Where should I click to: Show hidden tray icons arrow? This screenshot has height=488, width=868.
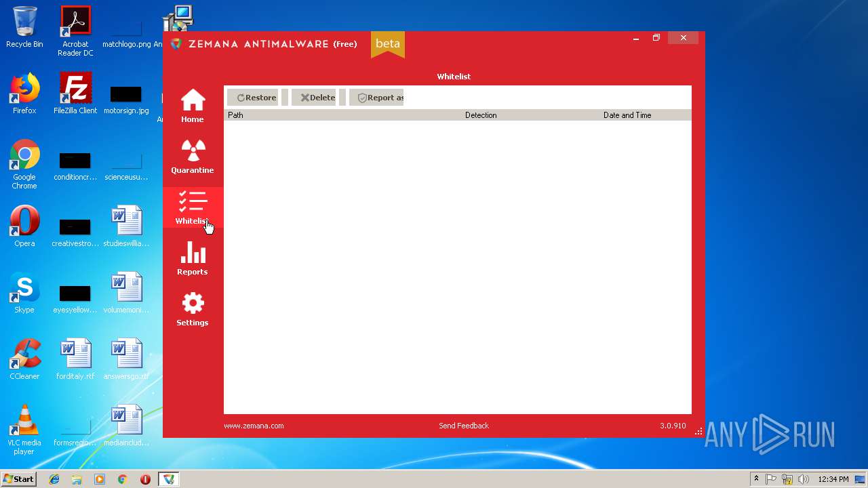[x=756, y=479]
